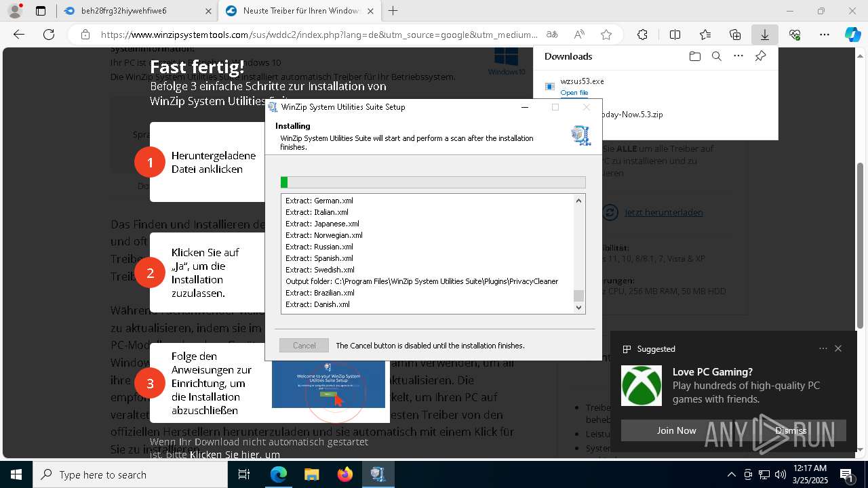The height and width of the screenshot is (488, 868).
Task: Toggle split screen icon
Action: click(675, 35)
